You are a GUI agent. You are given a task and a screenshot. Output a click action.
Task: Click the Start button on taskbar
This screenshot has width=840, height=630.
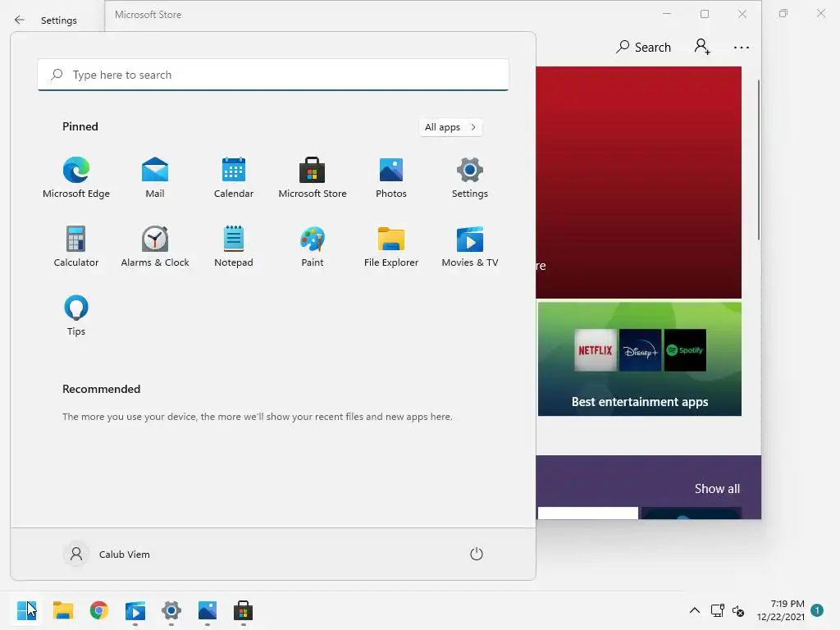pyautogui.click(x=26, y=610)
